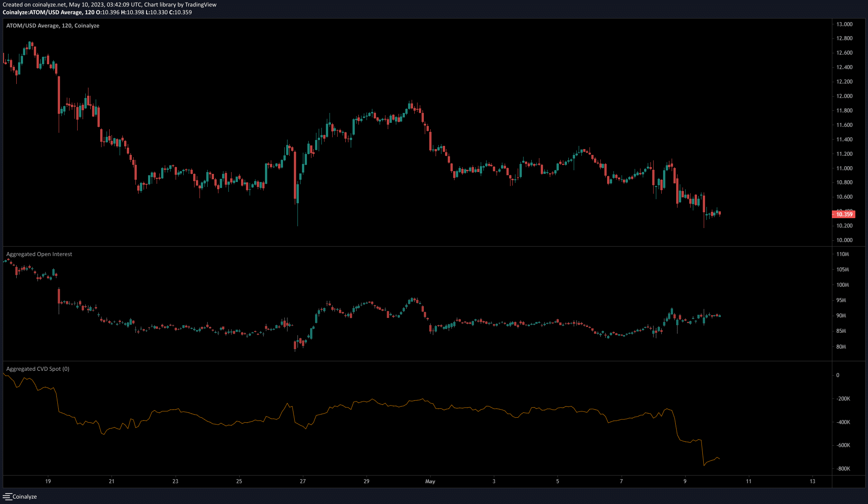Click the 110M open interest axis label
The height and width of the screenshot is (504, 868).
[842, 254]
